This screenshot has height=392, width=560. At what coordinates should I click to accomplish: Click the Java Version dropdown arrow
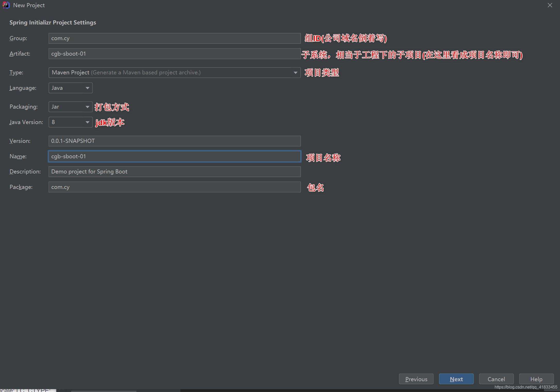87,122
